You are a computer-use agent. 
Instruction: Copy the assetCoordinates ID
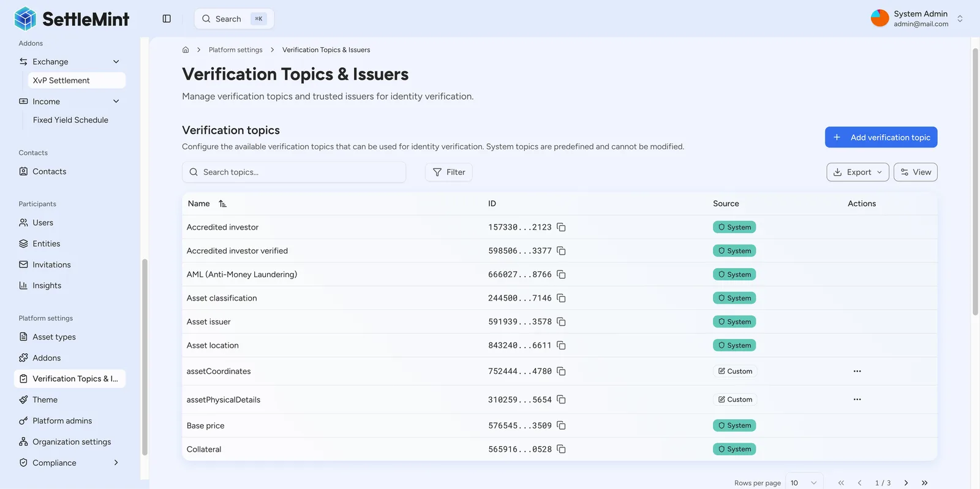(561, 371)
